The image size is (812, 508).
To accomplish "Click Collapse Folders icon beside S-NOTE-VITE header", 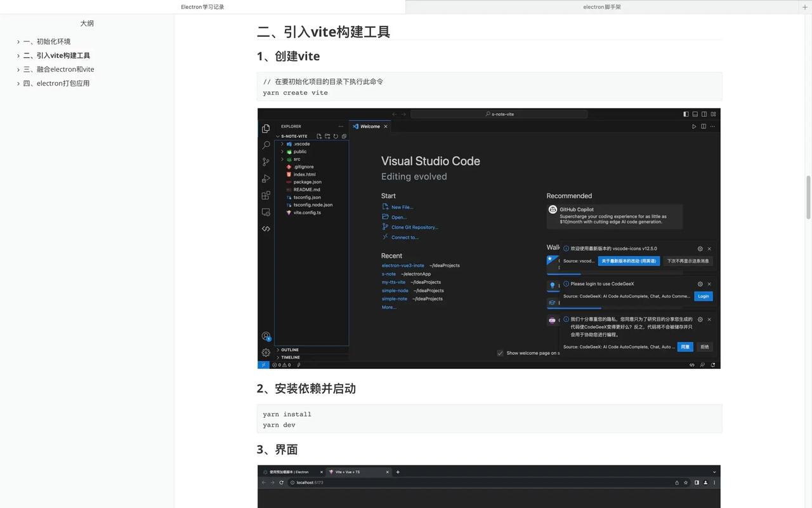I will click(x=344, y=136).
